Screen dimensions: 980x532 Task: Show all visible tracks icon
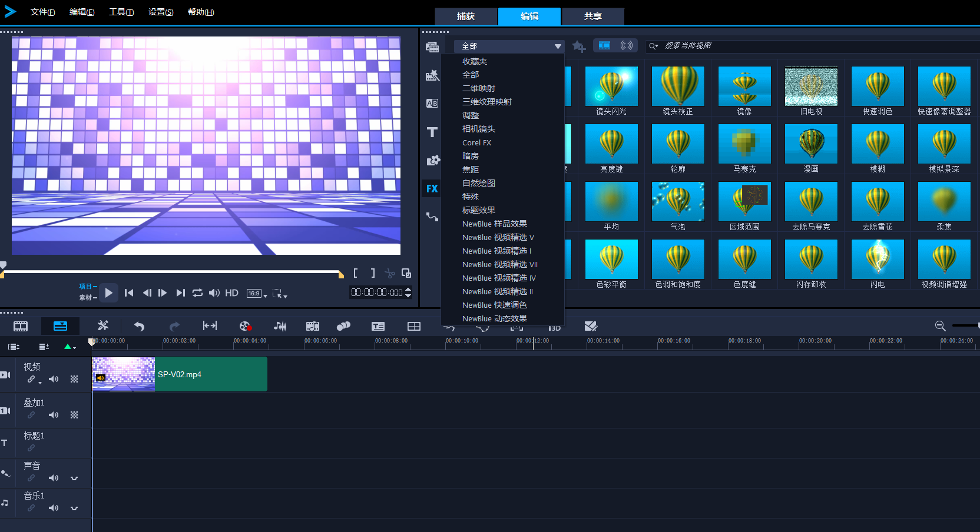tap(14, 347)
